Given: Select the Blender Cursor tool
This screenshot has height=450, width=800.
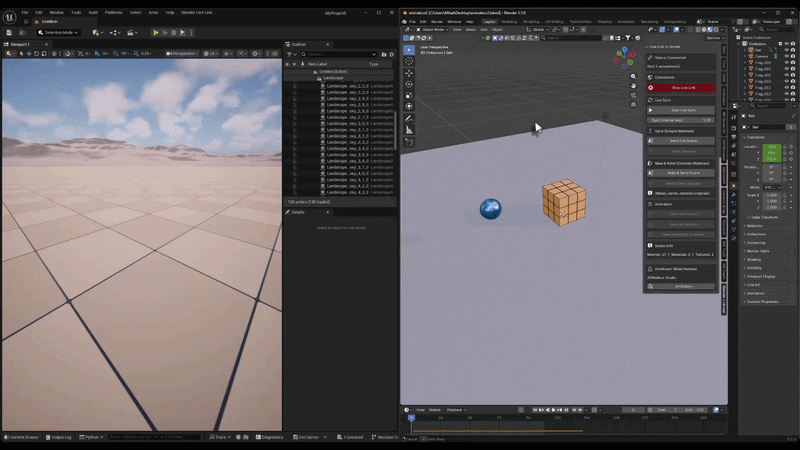Looking at the screenshot, I should [x=409, y=61].
